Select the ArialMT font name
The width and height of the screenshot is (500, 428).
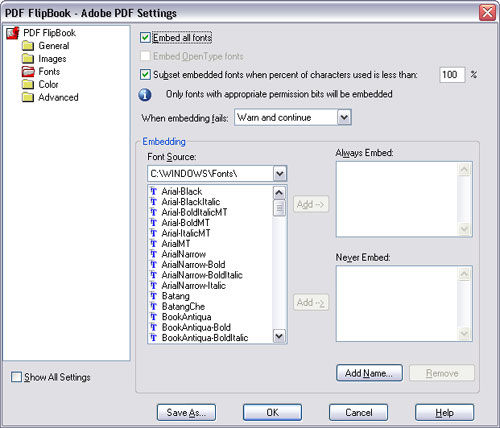176,244
